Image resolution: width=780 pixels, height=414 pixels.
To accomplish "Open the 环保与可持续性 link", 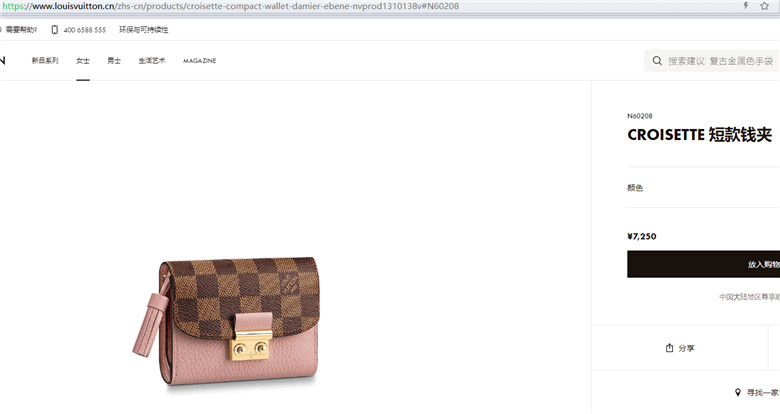I will point(144,30).
